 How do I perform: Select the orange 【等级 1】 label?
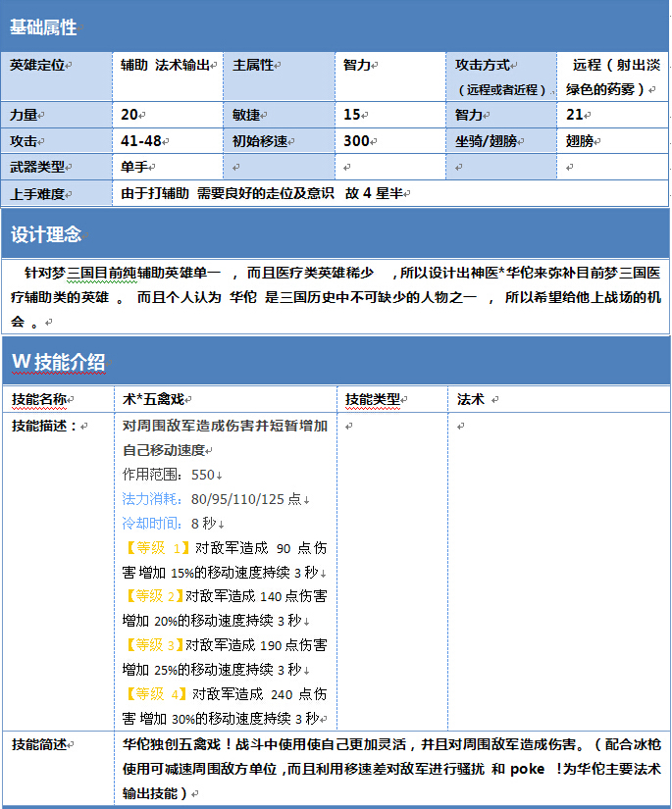coord(157,548)
